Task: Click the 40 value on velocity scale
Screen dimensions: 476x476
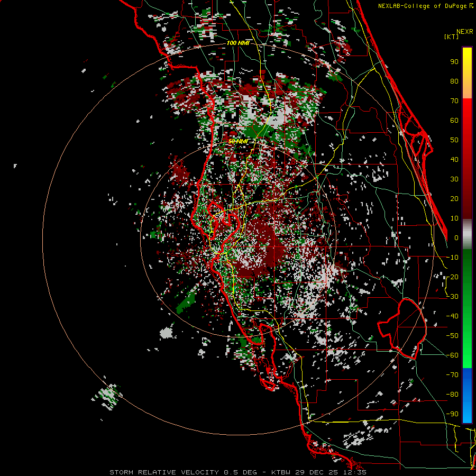Action: pos(454,160)
